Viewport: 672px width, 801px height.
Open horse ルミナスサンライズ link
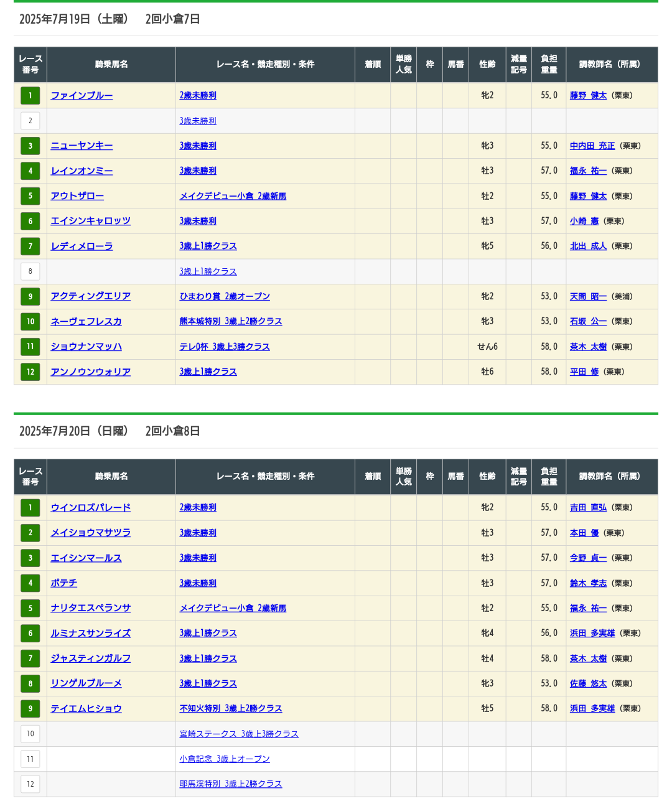91,634
